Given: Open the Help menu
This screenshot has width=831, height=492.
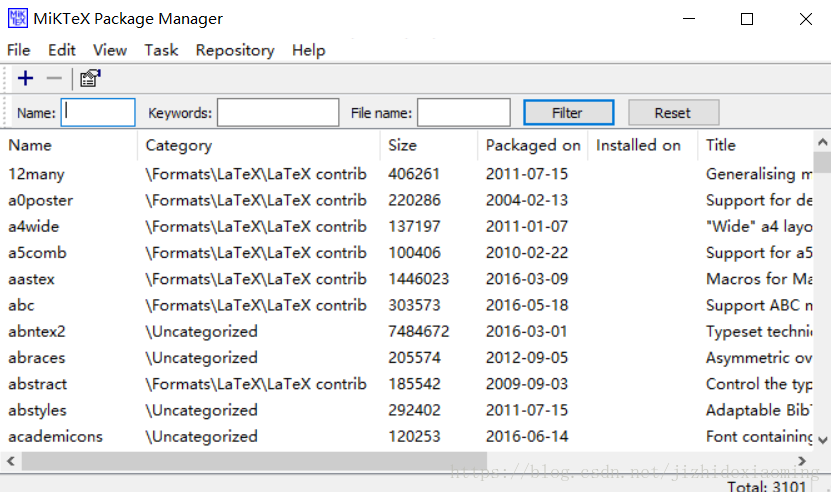Looking at the screenshot, I should pos(308,50).
